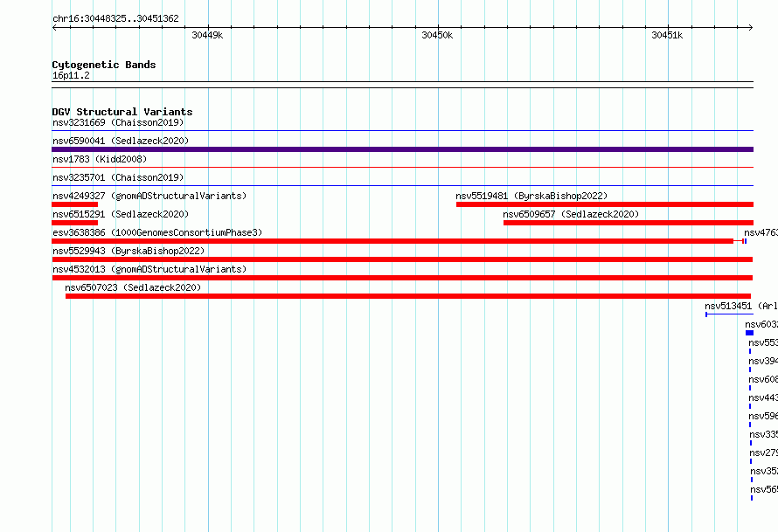
Task: Click the 16p11.2 band label
Action: pyautogui.click(x=71, y=75)
